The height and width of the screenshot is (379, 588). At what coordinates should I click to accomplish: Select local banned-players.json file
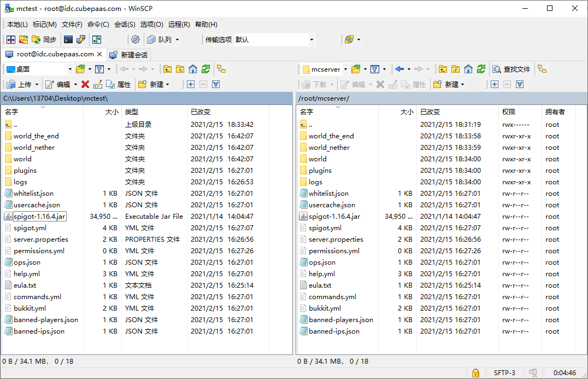click(x=46, y=320)
